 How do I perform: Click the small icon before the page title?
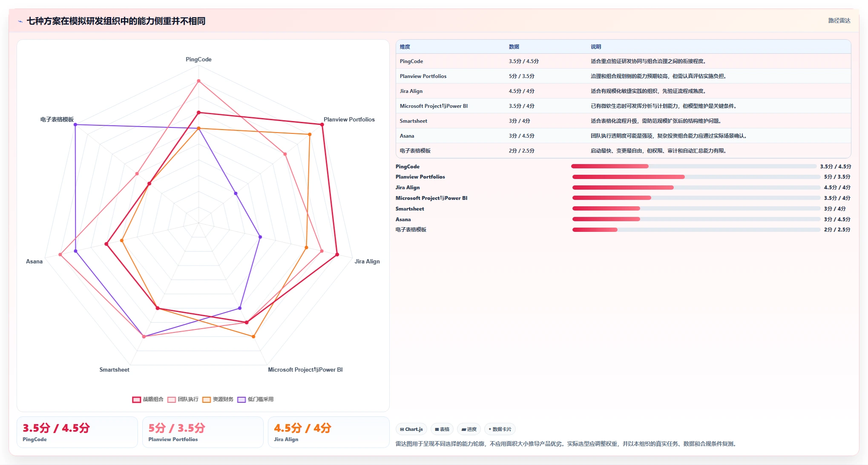20,21
